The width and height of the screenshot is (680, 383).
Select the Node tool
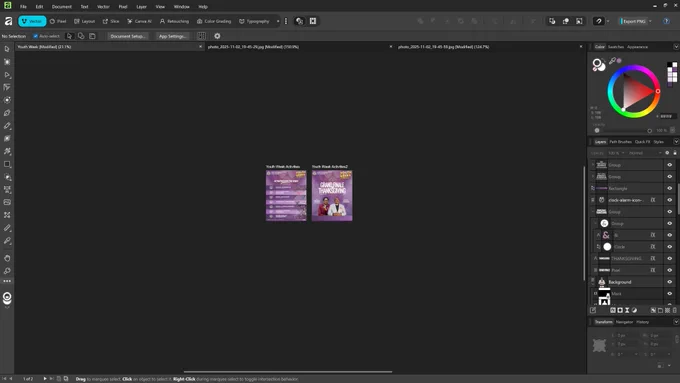[7, 75]
